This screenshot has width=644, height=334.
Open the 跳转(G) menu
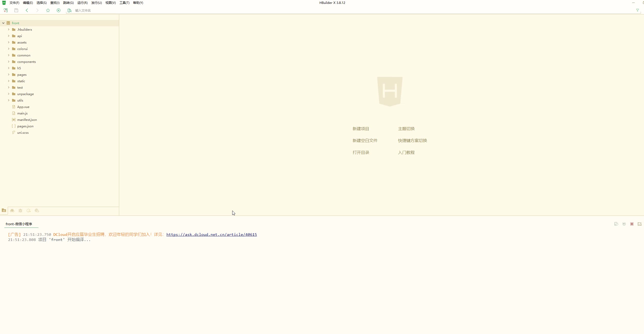point(68,3)
